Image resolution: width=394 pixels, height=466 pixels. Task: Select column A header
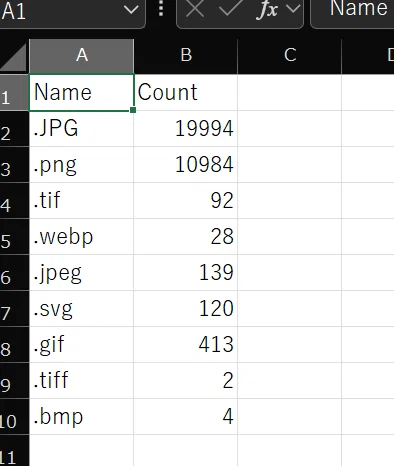point(82,56)
